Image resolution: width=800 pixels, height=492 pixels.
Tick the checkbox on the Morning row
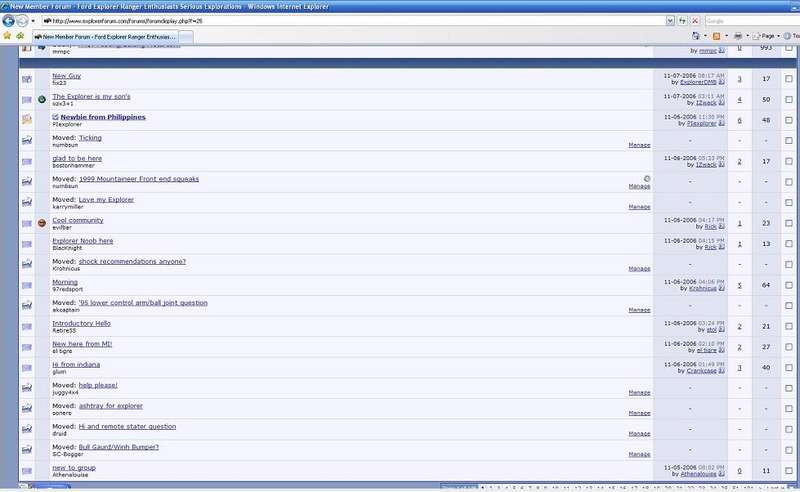pyautogui.click(x=789, y=285)
